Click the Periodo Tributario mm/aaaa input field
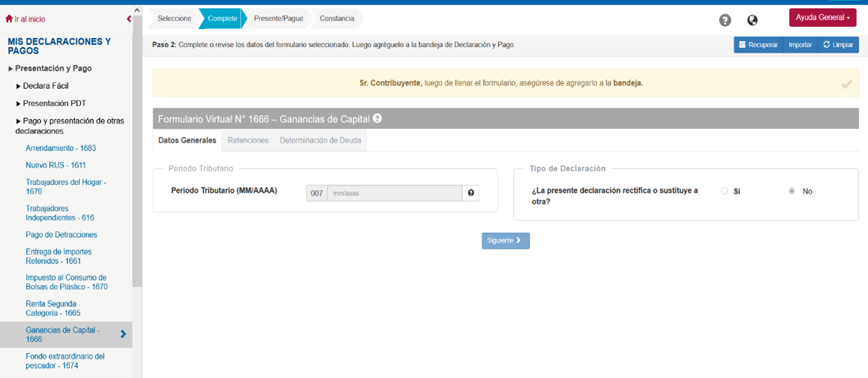This screenshot has width=868, height=378. tap(394, 194)
